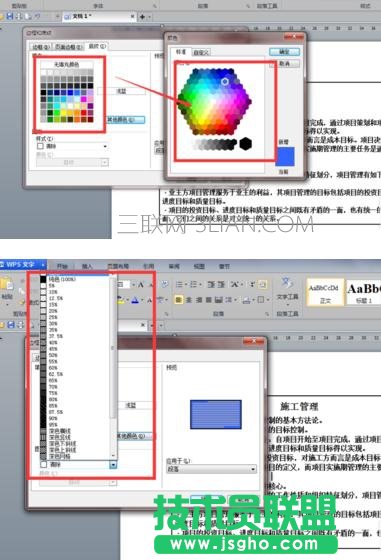The image size is (381, 560).
Task: Click the decrease indent icon
Action: [211, 285]
